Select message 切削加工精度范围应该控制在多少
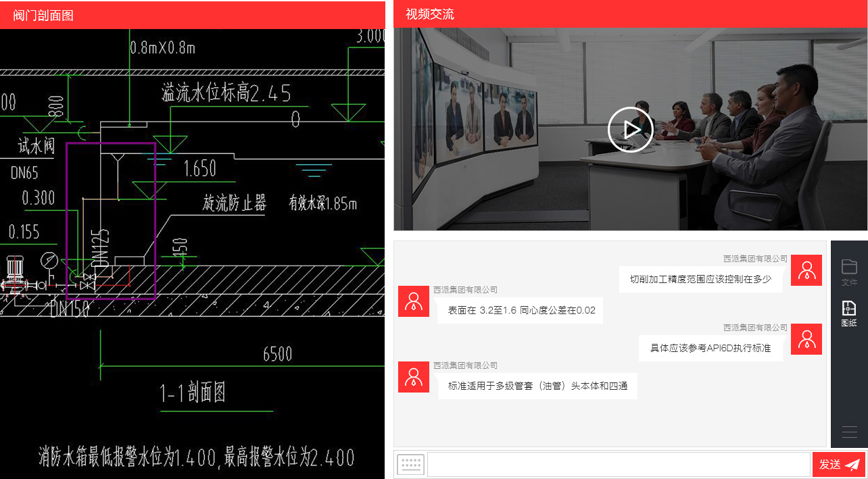The height and width of the screenshot is (479, 868). (x=700, y=279)
